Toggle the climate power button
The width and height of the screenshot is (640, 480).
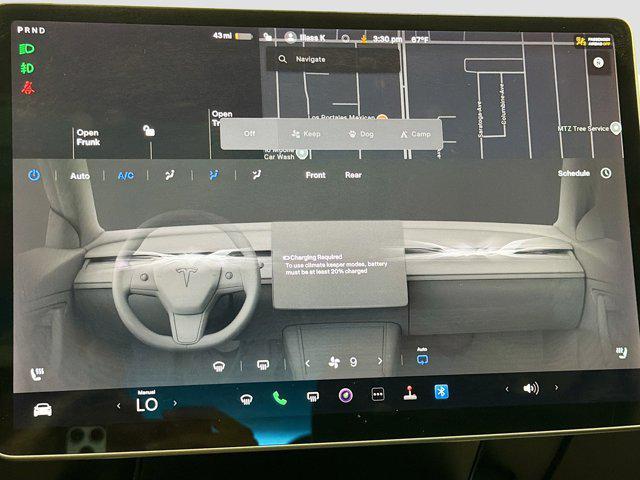(x=34, y=176)
